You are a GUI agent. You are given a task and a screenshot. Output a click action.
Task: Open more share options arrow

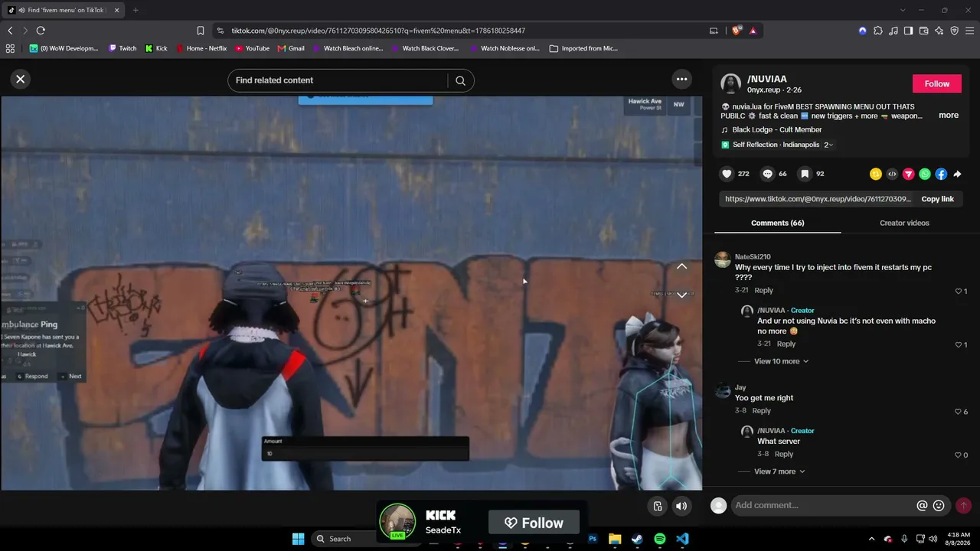[x=957, y=174]
